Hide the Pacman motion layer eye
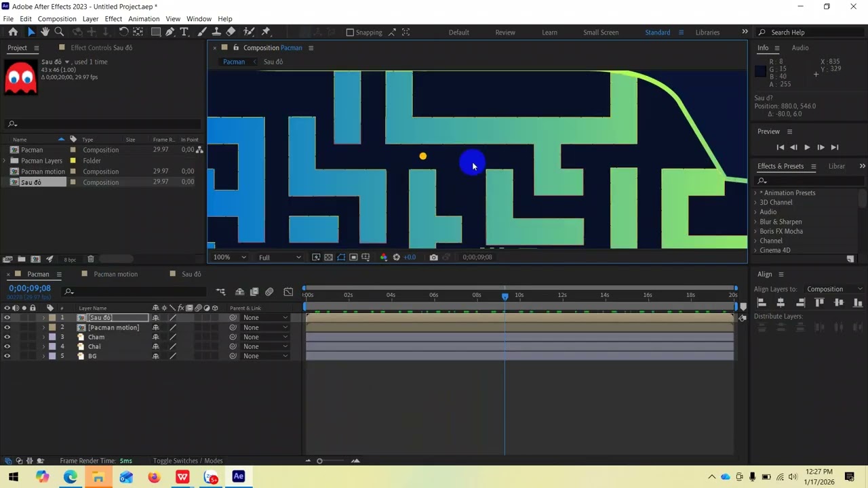868x488 pixels. [x=7, y=327]
